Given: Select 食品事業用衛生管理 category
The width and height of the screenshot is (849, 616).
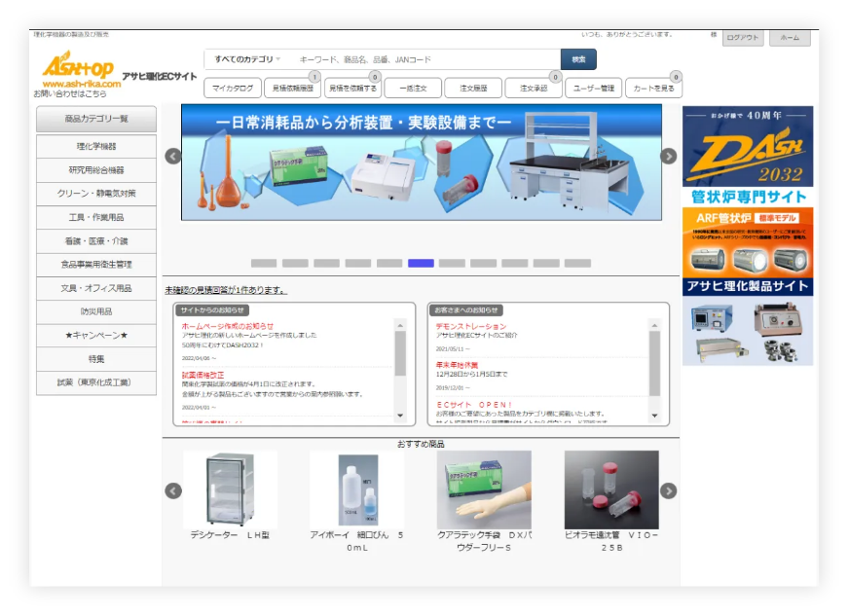Looking at the screenshot, I should [96, 264].
